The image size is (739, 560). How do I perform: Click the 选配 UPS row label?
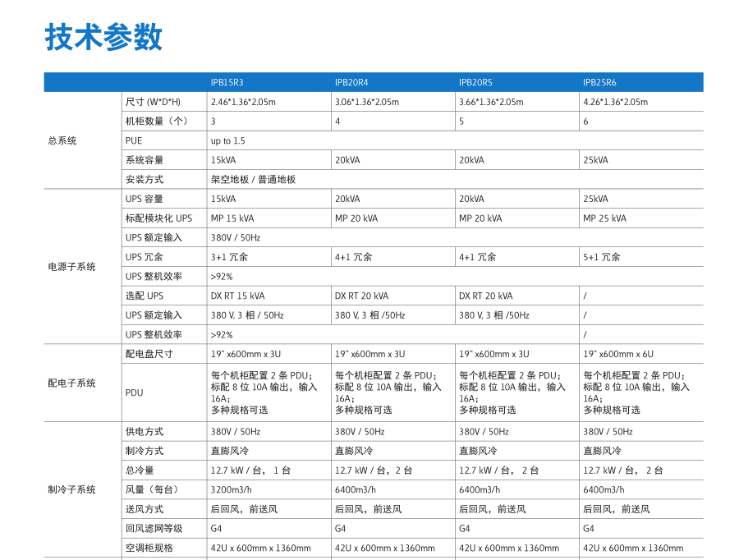(145, 296)
